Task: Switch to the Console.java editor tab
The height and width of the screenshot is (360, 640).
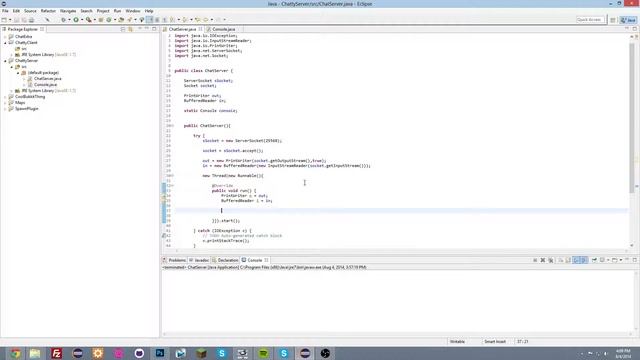Action: (x=224, y=29)
